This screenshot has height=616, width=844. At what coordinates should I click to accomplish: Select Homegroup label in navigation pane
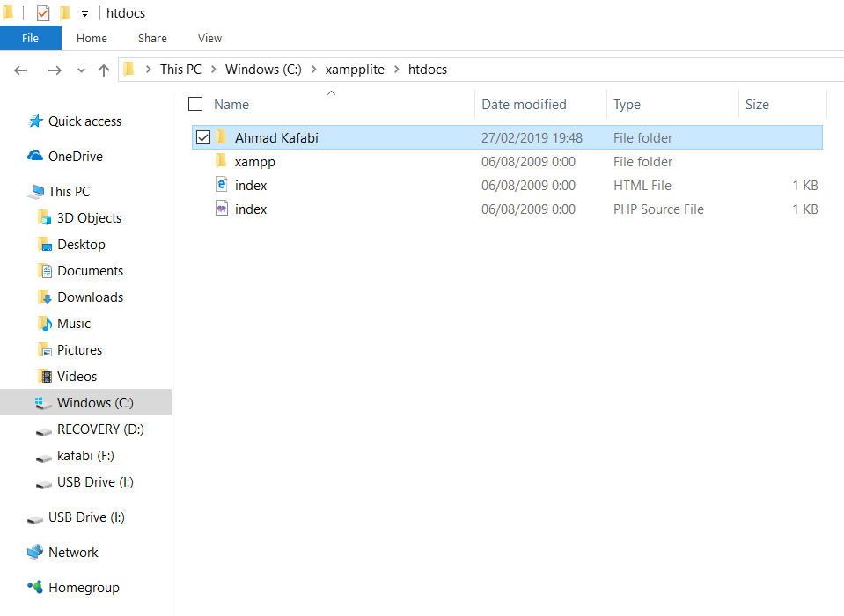(84, 588)
